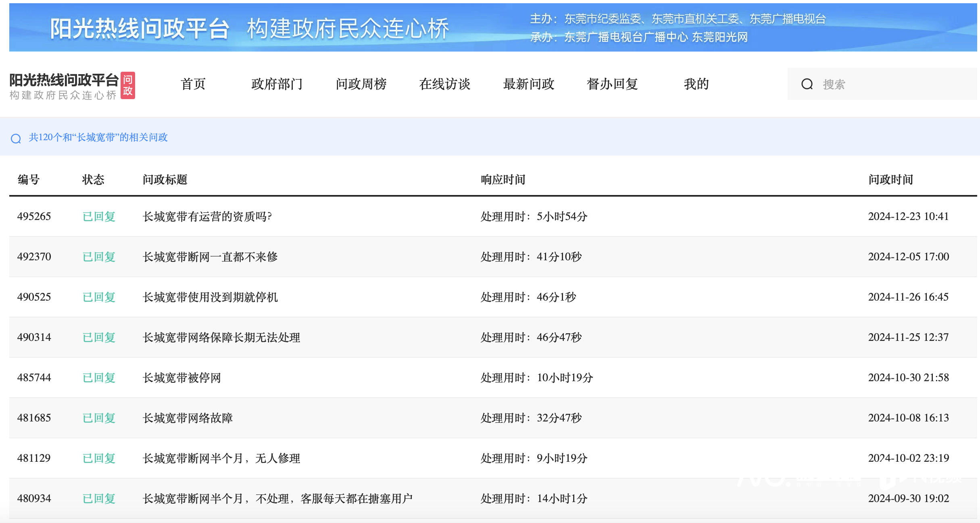Open the 首页 navigation item

[193, 84]
